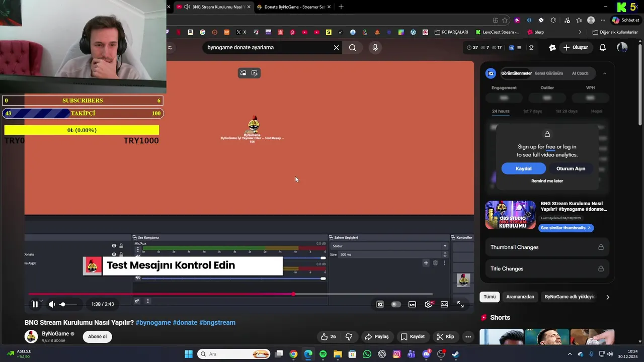This screenshot has height=362, width=644.
Task: Subscribe with Abone ol button
Action: [97, 336]
